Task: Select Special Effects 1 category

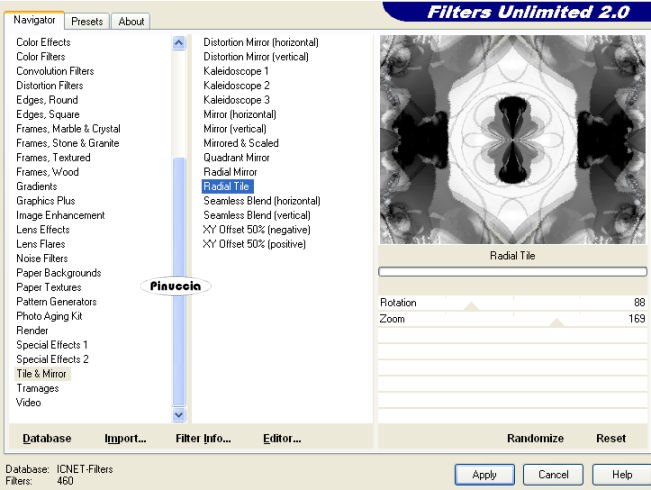Action: 52,345
